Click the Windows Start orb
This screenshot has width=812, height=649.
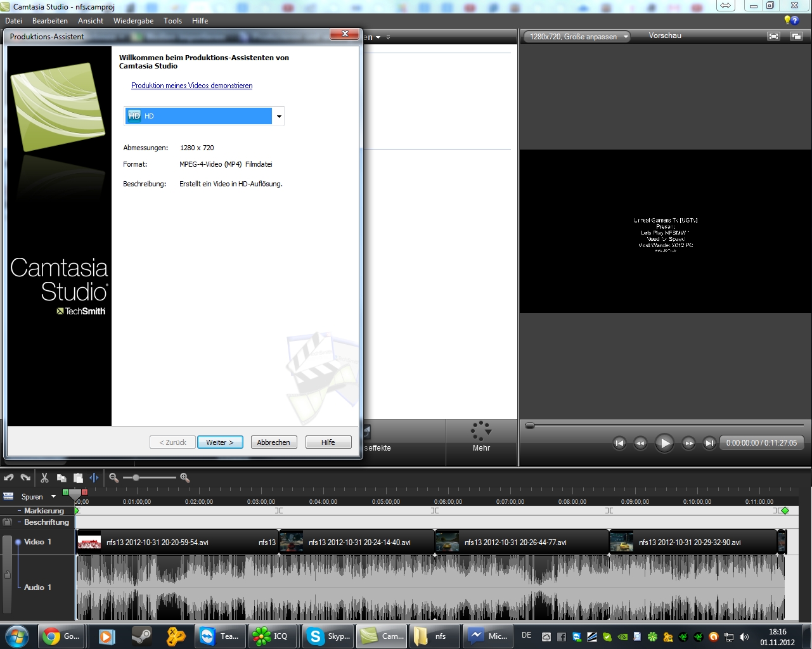coord(17,636)
